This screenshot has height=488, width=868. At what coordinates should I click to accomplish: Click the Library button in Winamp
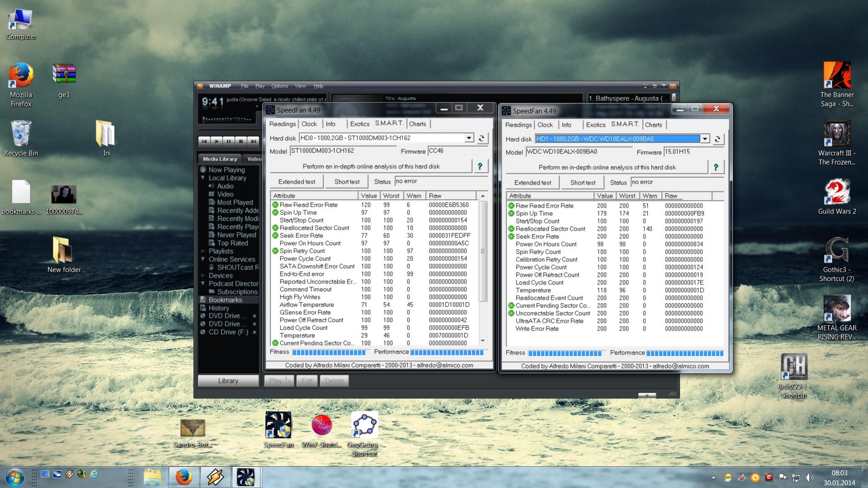(228, 381)
